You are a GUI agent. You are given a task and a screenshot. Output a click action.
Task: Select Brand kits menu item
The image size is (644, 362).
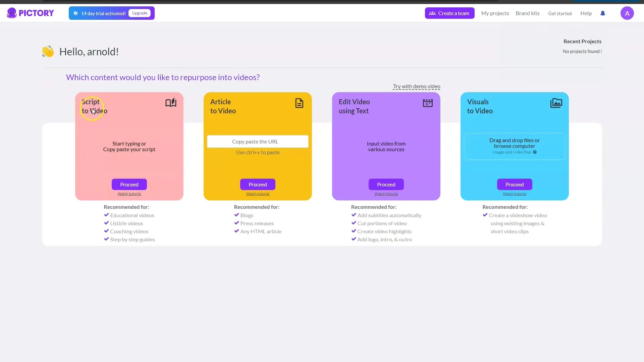click(x=527, y=13)
